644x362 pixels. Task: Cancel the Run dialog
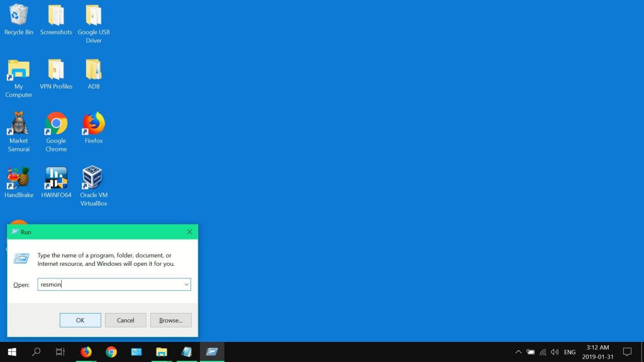pyautogui.click(x=125, y=320)
